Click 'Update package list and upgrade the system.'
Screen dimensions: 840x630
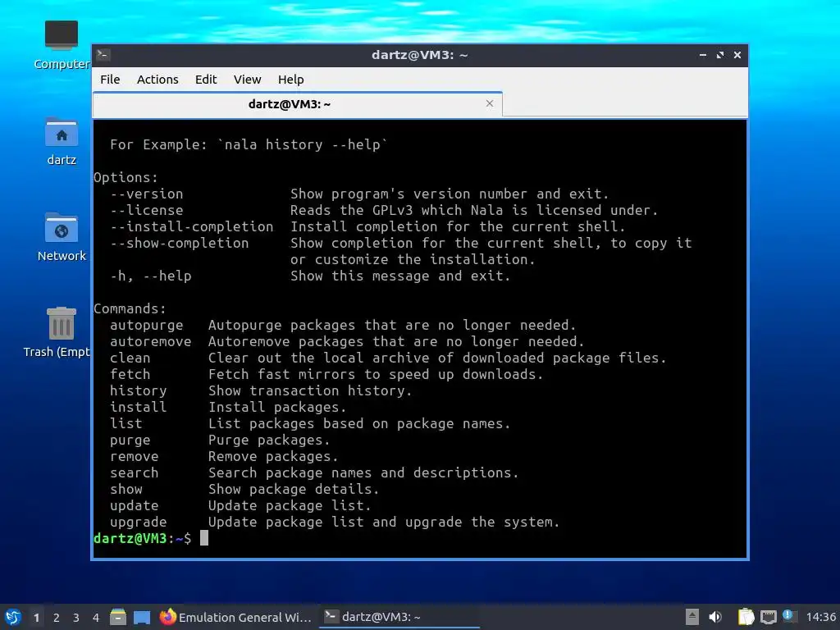tap(384, 522)
